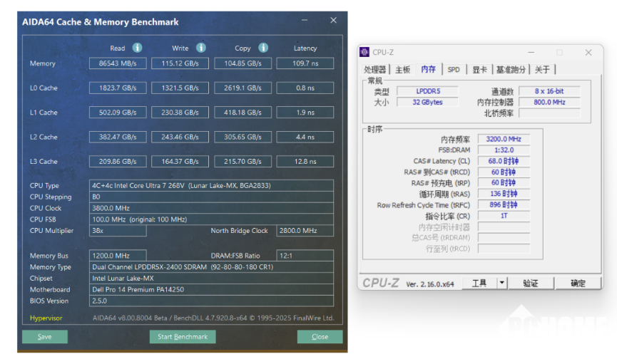Select the SPD tab
This screenshot has width=617, height=364.
tap(454, 69)
